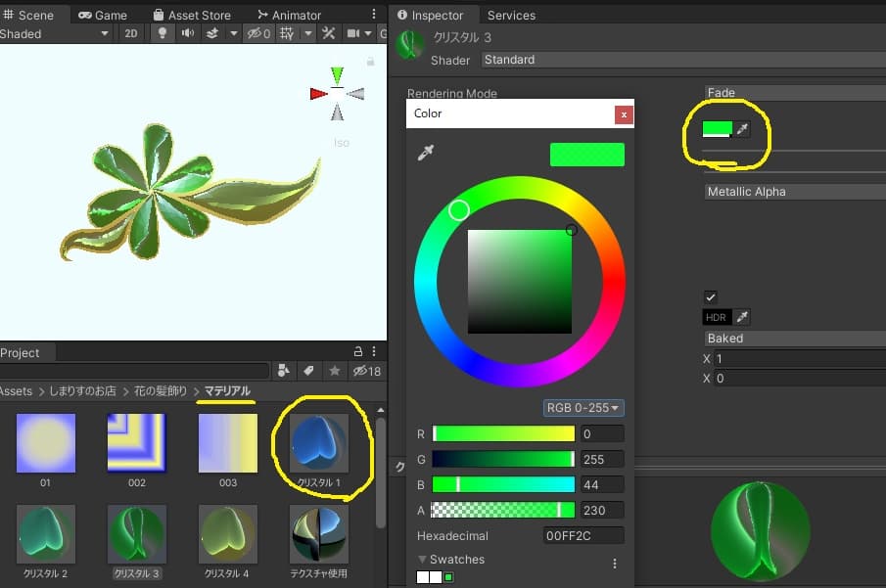Switch to the Game tab
Image resolution: width=886 pixels, height=588 pixels.
[x=103, y=16]
